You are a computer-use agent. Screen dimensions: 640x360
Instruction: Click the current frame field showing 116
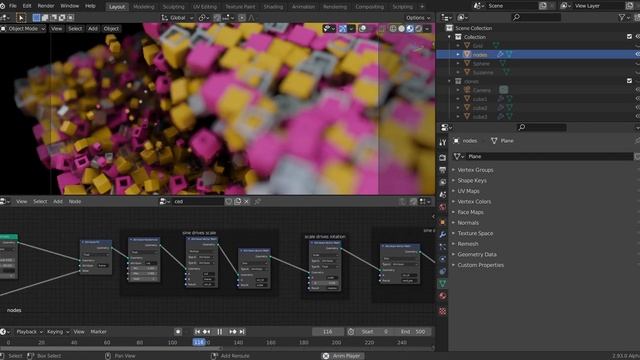pos(328,332)
